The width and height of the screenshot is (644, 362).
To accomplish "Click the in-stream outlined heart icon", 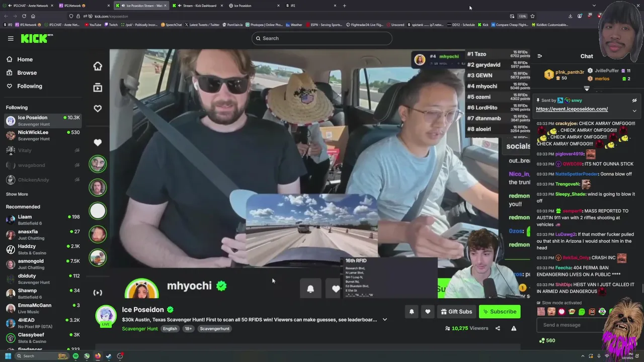I will [98, 109].
